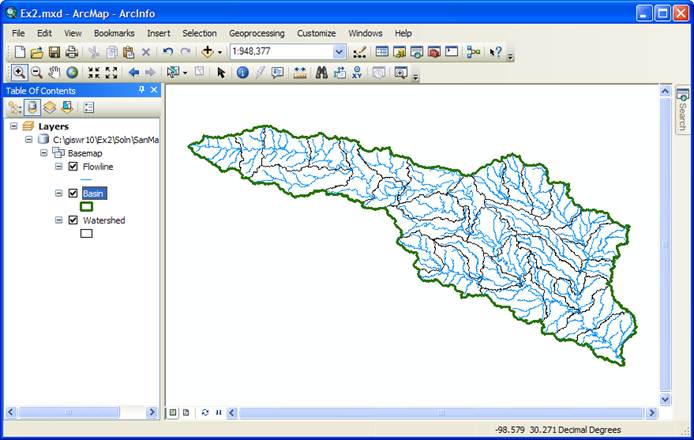Open the File menu
This screenshot has height=440, width=694.
[18, 33]
